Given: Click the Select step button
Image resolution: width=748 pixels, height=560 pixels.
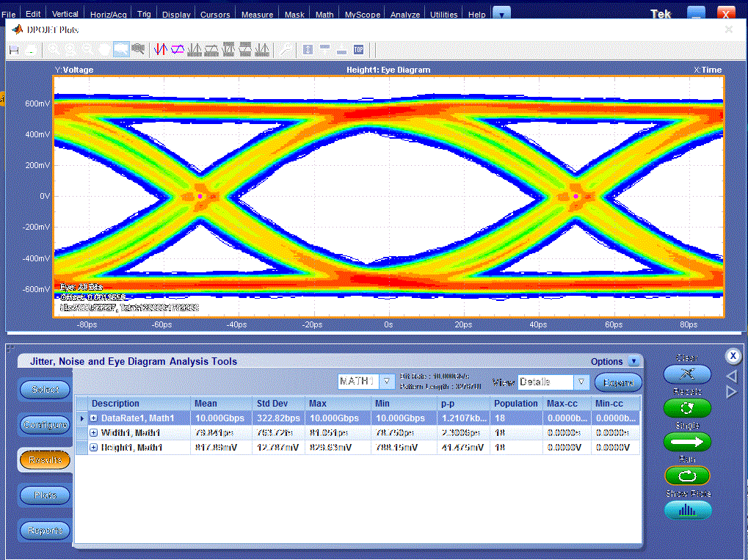Looking at the screenshot, I should coord(46,389).
